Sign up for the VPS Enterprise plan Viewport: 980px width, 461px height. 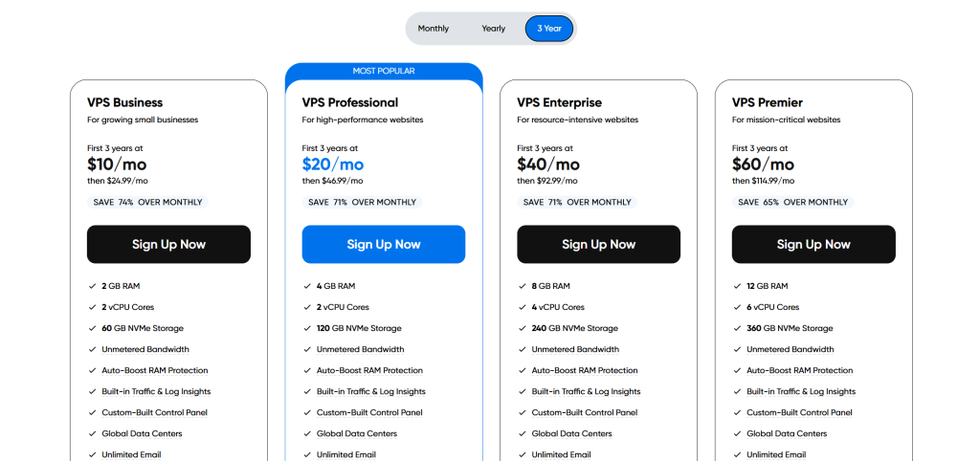598,244
